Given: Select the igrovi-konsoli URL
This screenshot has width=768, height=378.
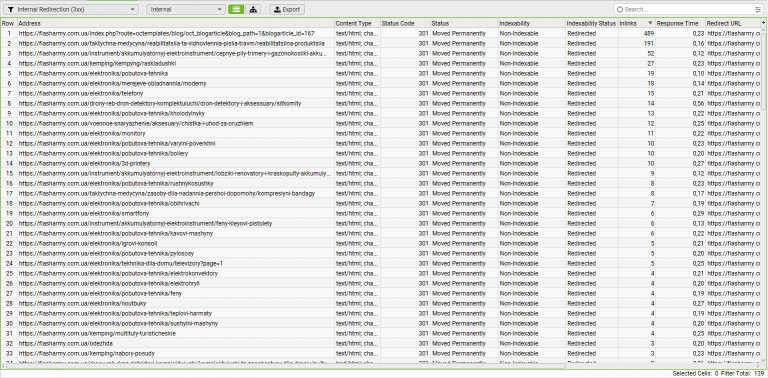Looking at the screenshot, I should pos(88,243).
